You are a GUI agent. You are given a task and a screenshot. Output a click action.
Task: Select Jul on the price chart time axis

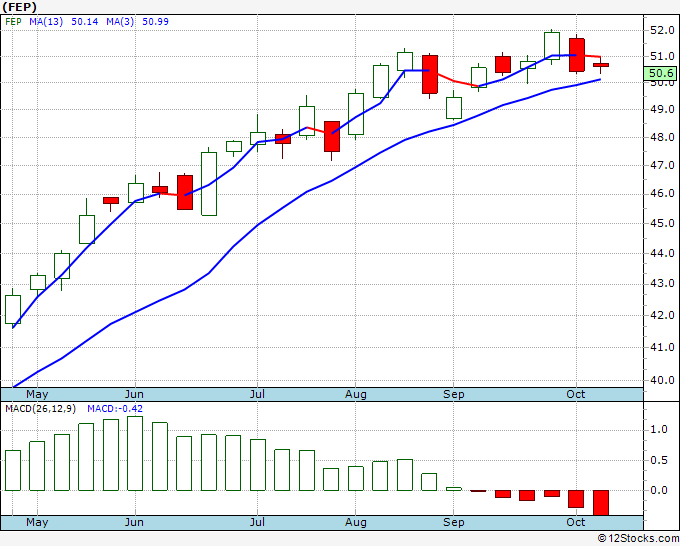pos(257,394)
